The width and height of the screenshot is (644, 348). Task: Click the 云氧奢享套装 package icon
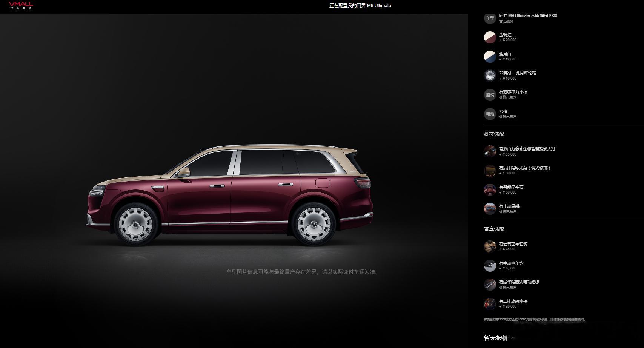[x=490, y=246]
